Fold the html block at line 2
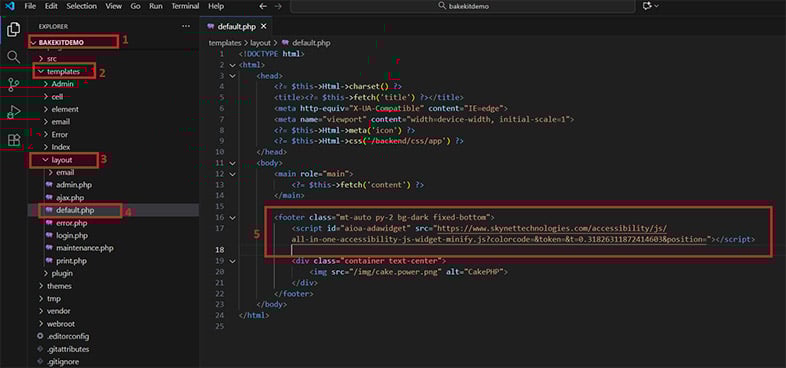This screenshot has width=786, height=368. (x=232, y=65)
